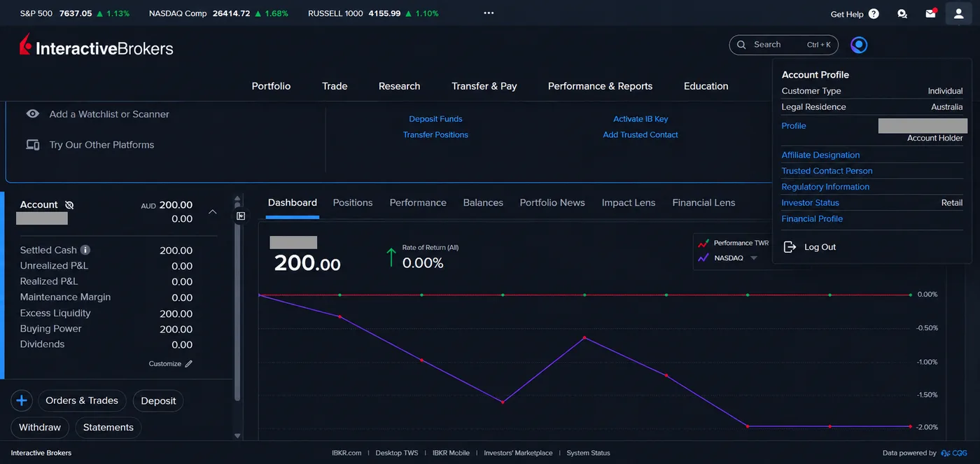Click the account panel scrollbar down arrow

(237, 435)
